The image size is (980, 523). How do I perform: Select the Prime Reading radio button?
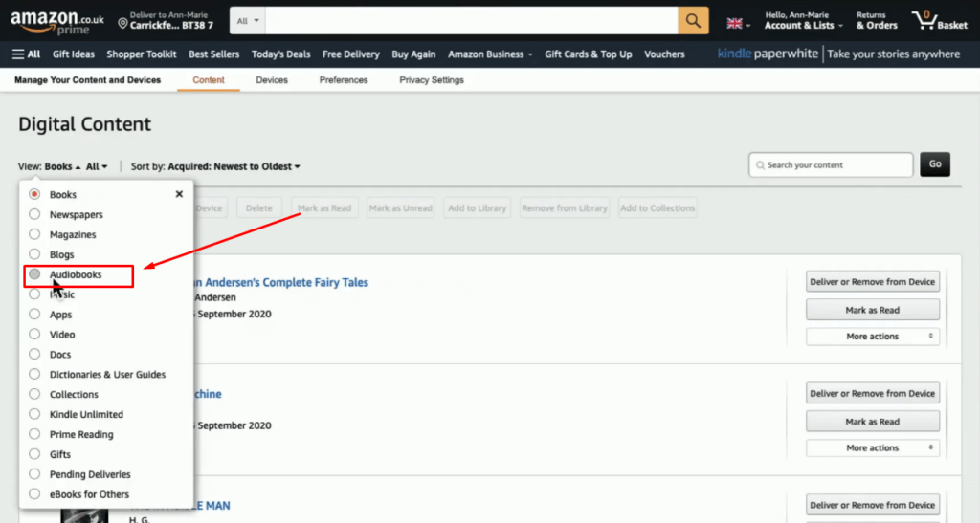point(34,434)
